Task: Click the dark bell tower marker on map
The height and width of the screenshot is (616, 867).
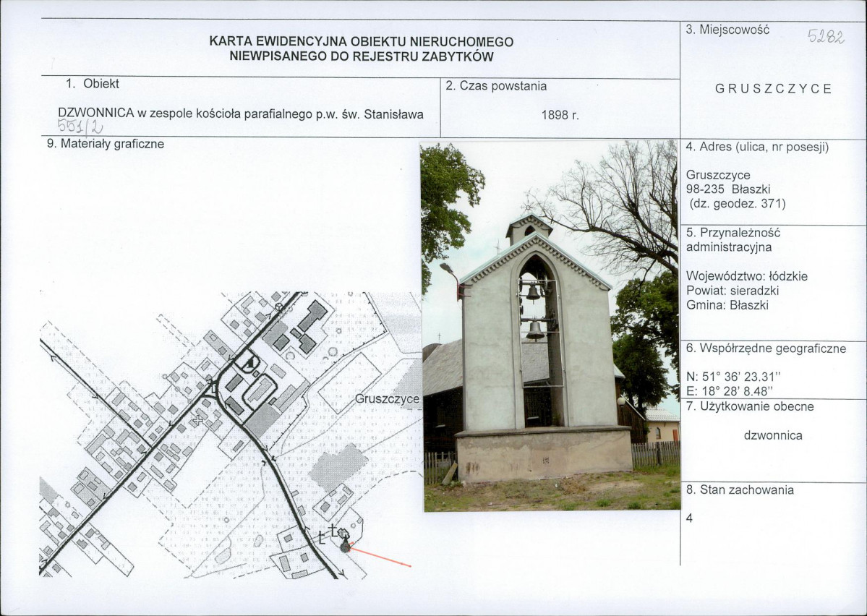Action: pyautogui.click(x=345, y=546)
